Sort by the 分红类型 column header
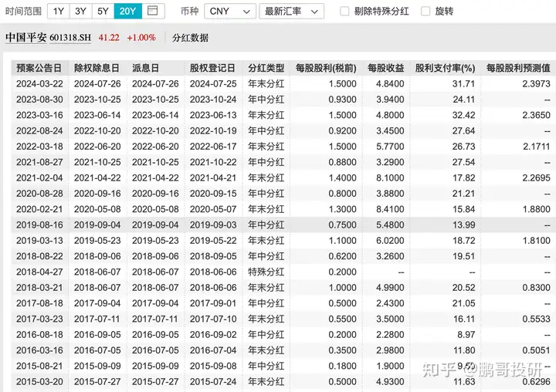 pyautogui.click(x=266, y=68)
